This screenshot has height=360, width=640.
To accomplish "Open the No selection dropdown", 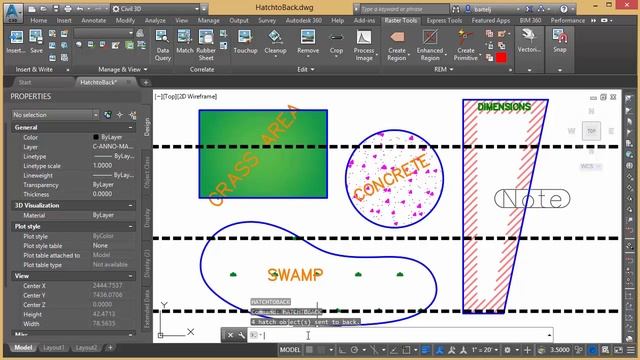I will [55, 115].
